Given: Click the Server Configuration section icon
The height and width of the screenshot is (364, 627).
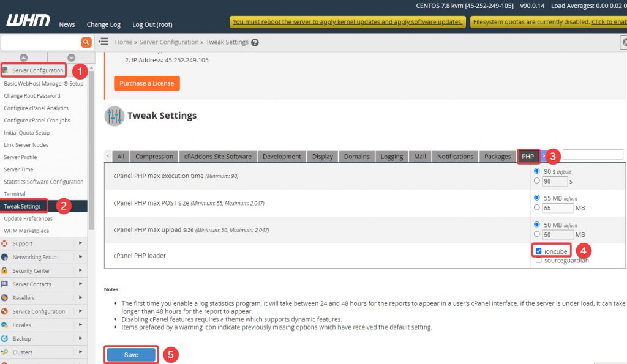Looking at the screenshot, I should pos(5,70).
